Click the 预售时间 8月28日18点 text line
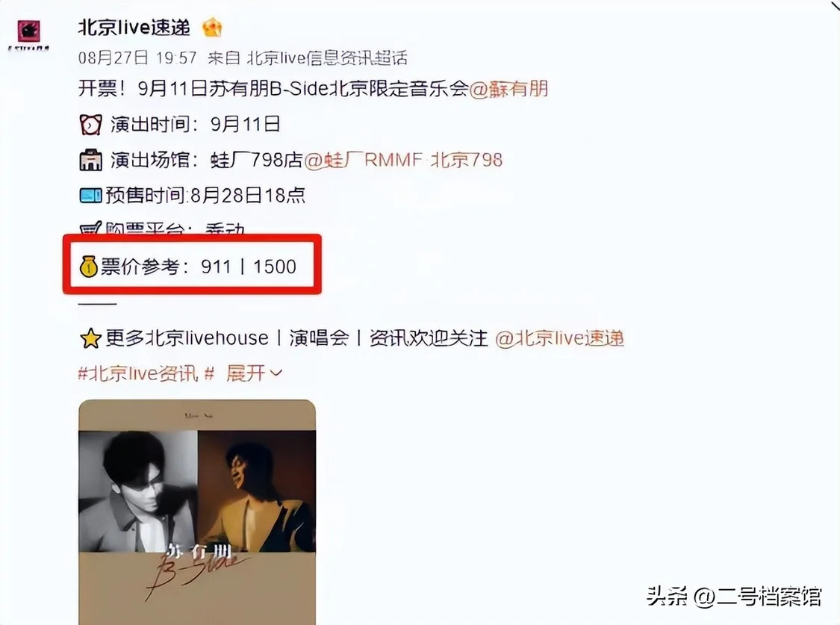Screen dimensions: 840x625 (x=205, y=196)
